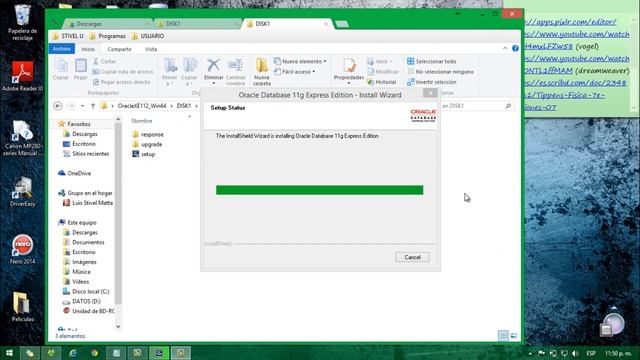Click Copiar ruta de acceso

[123, 72]
